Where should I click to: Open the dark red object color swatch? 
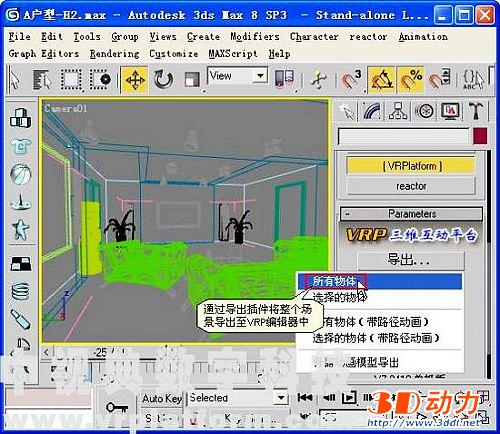click(x=480, y=136)
